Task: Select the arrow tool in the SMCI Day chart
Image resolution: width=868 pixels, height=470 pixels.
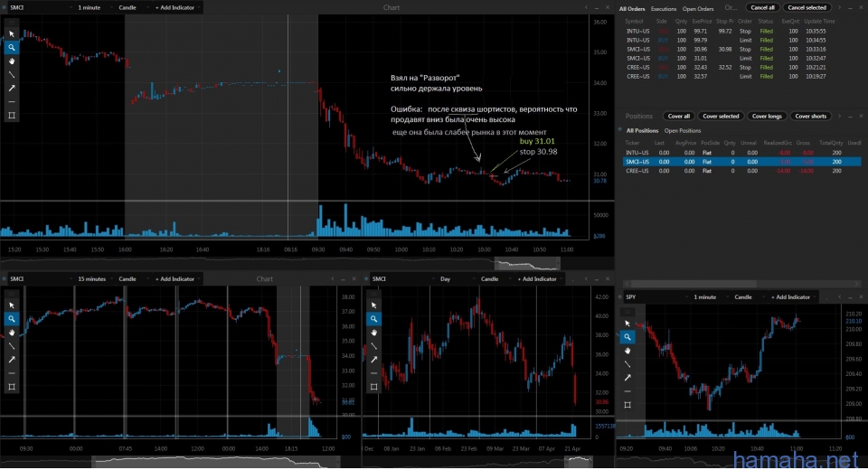Action: 373,360
